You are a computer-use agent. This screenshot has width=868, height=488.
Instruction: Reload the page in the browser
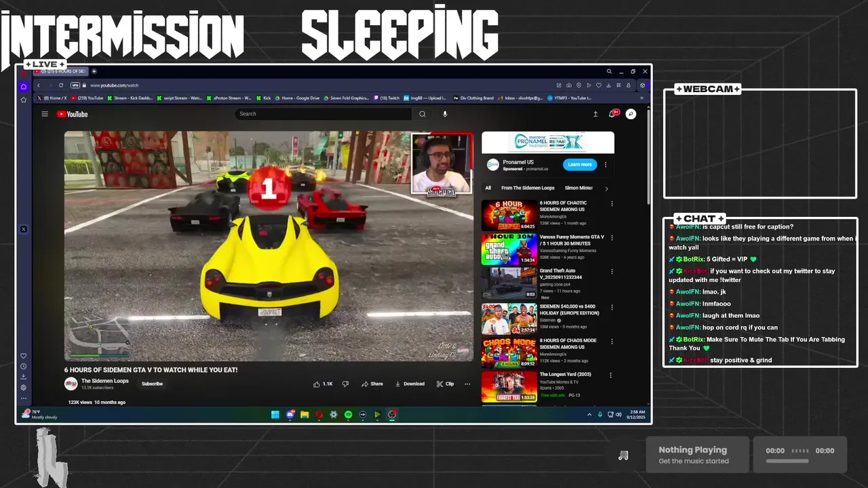point(61,85)
